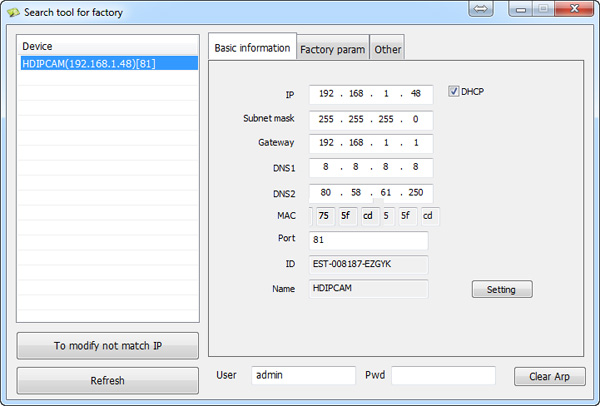This screenshot has height=406, width=600.
Task: Click the Name field showing HDIPCAM
Action: 368,288
